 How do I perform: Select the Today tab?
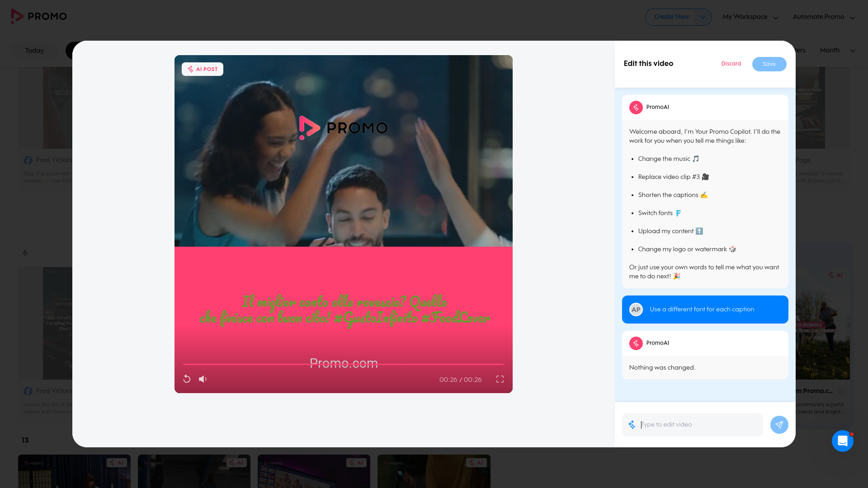tap(34, 51)
